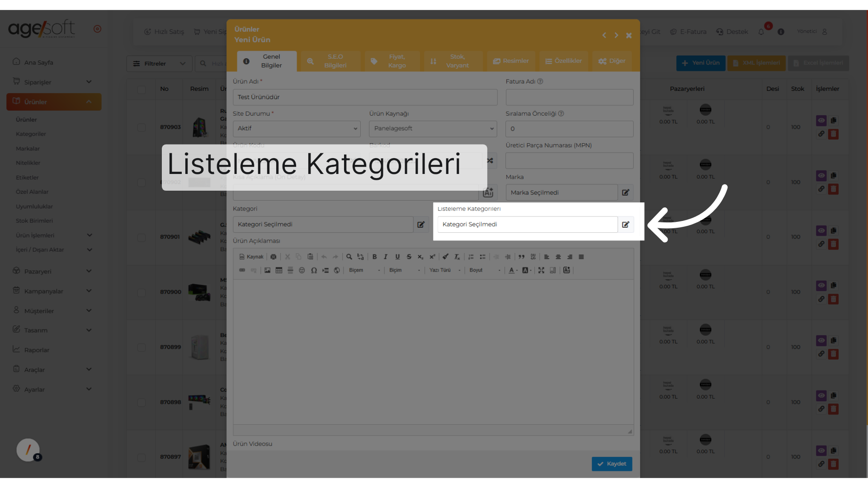Switch to Özellikler tab

[x=564, y=61]
